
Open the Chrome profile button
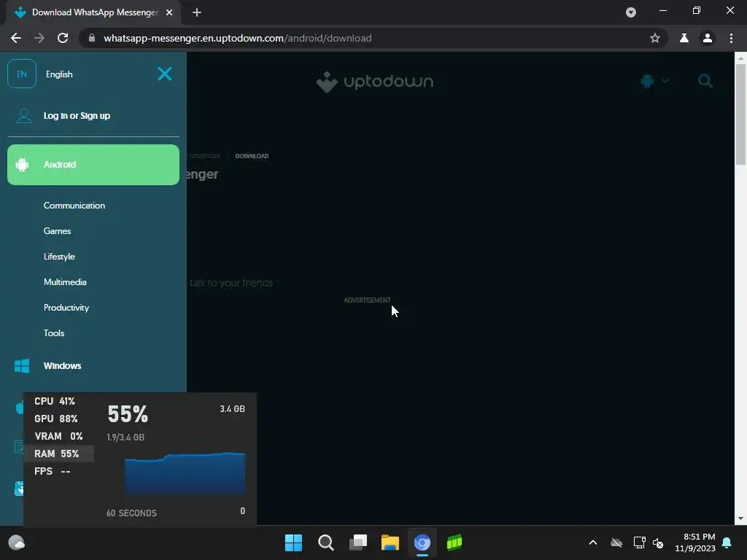click(x=708, y=38)
